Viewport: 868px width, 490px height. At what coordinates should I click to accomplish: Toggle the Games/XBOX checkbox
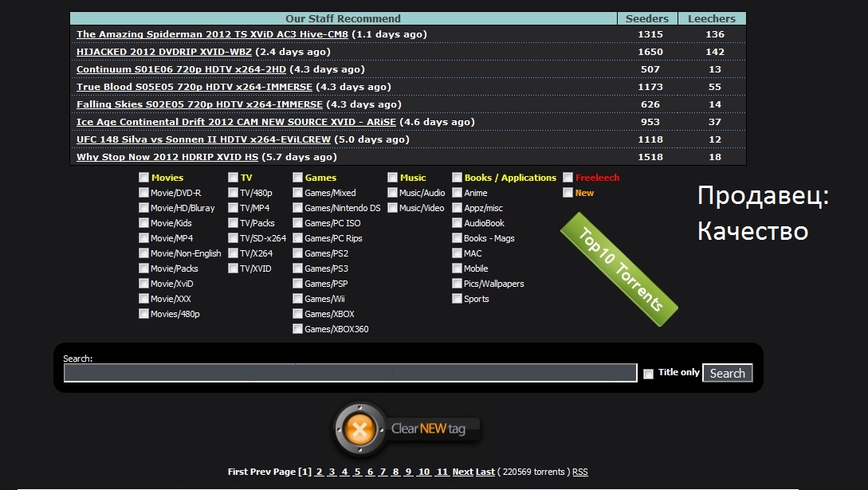298,314
